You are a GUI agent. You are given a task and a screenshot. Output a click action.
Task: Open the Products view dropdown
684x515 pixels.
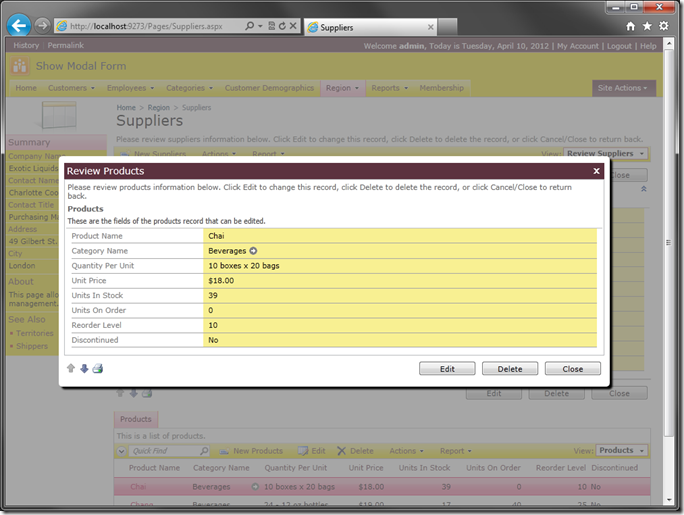[622, 450]
